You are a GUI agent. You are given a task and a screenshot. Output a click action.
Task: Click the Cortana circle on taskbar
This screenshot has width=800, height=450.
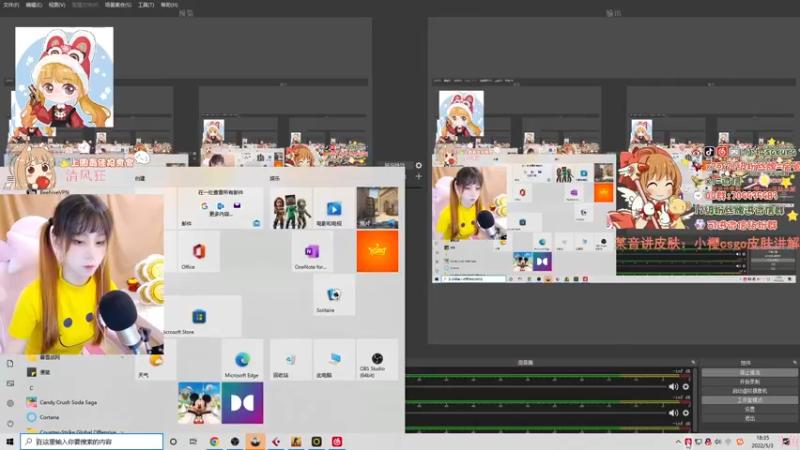click(x=173, y=442)
